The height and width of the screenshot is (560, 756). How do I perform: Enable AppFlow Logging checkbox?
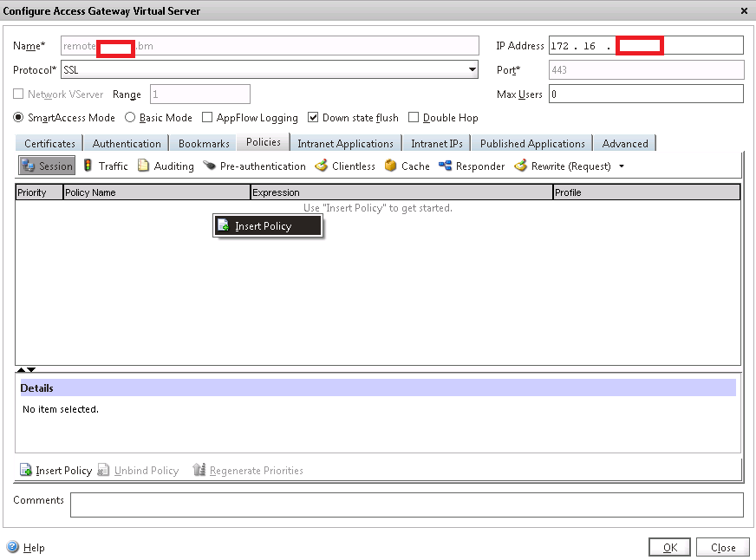click(207, 117)
